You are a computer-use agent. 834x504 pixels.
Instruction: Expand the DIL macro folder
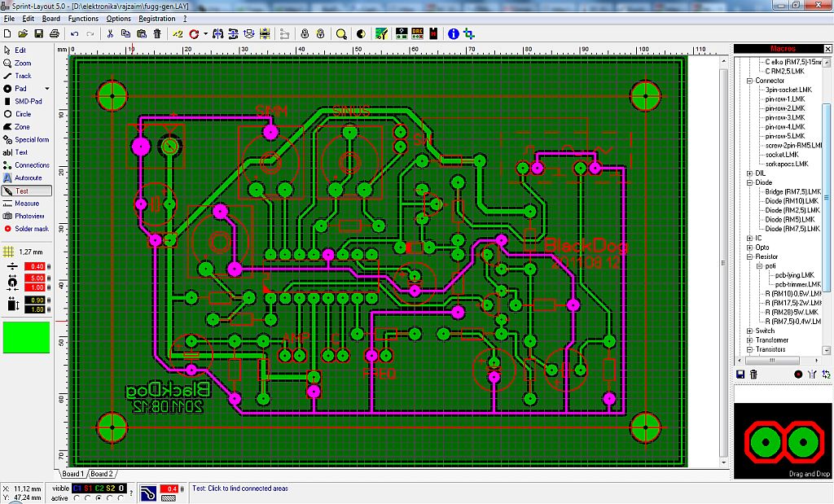click(750, 173)
